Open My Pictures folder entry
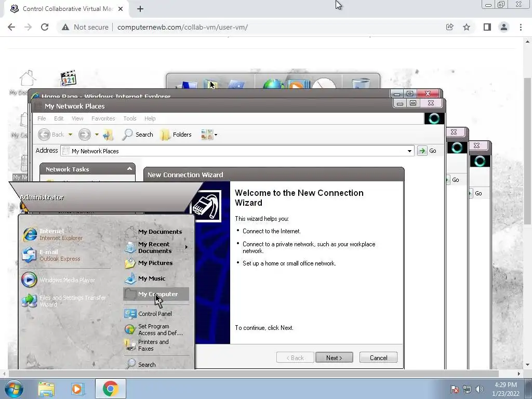The height and width of the screenshot is (399, 532). tap(149, 263)
